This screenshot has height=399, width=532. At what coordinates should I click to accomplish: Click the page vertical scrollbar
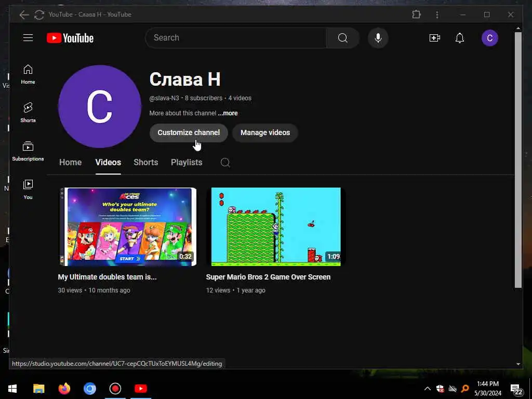point(518,159)
